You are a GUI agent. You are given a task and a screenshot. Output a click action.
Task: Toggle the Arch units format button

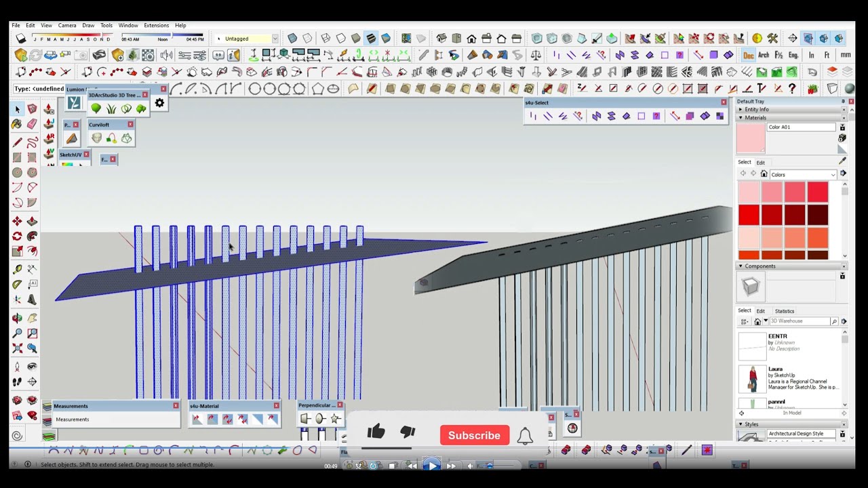coord(764,56)
